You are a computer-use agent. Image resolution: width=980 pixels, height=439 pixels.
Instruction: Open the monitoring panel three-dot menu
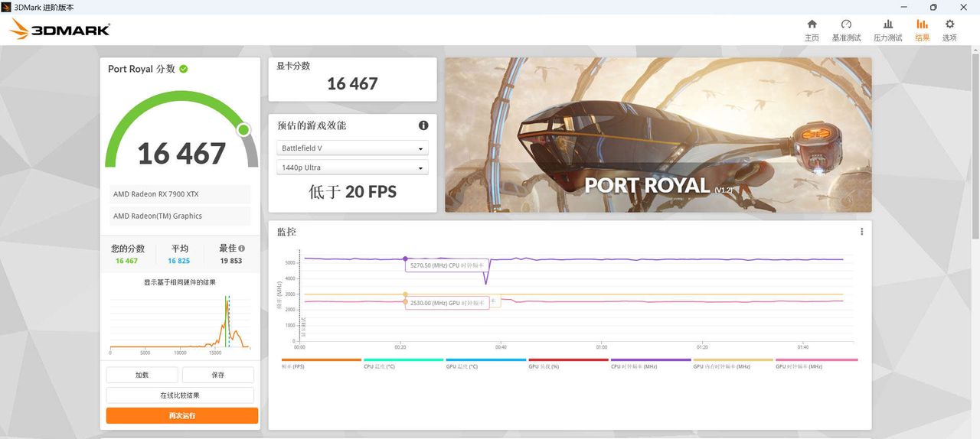coord(861,232)
